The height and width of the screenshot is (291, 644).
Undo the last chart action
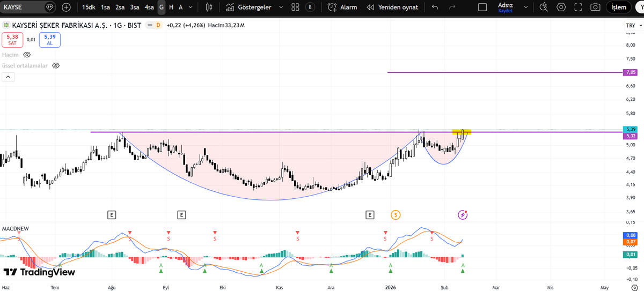coord(435,8)
